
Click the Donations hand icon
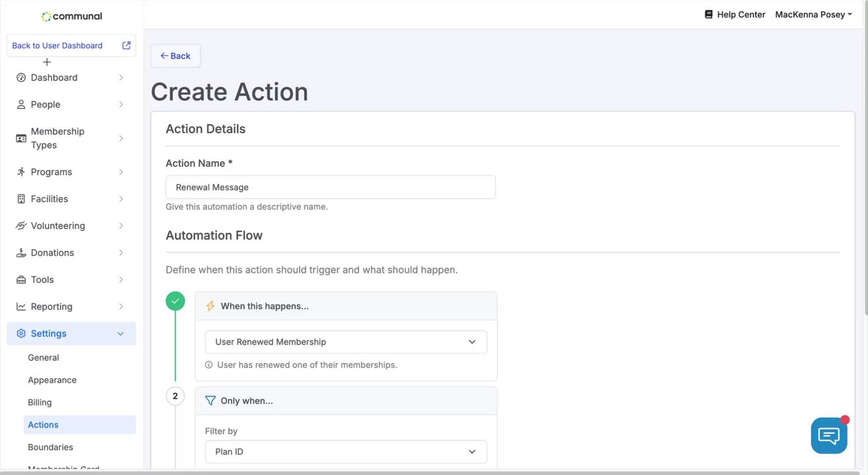21,253
